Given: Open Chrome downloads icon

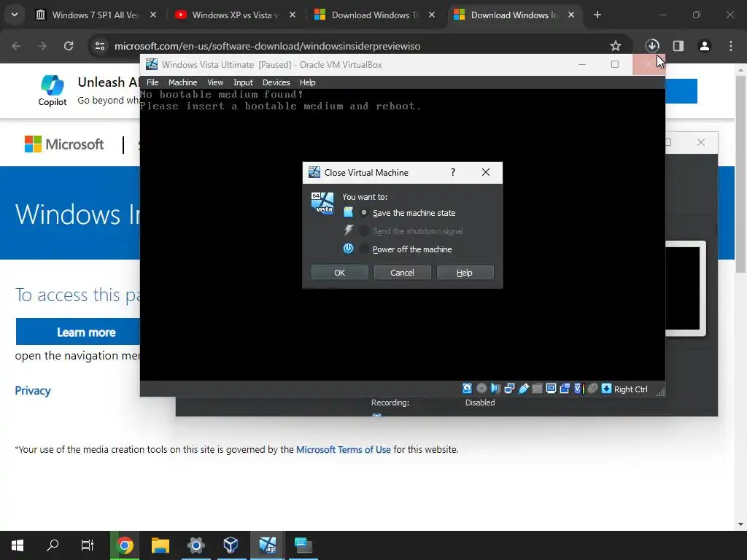Looking at the screenshot, I should 652,46.
